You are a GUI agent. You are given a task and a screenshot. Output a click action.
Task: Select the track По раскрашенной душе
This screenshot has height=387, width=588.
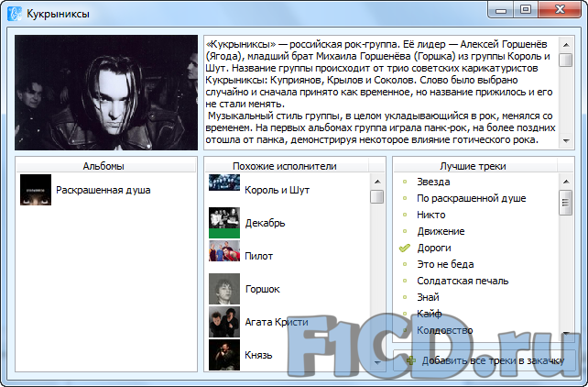pyautogui.click(x=472, y=198)
